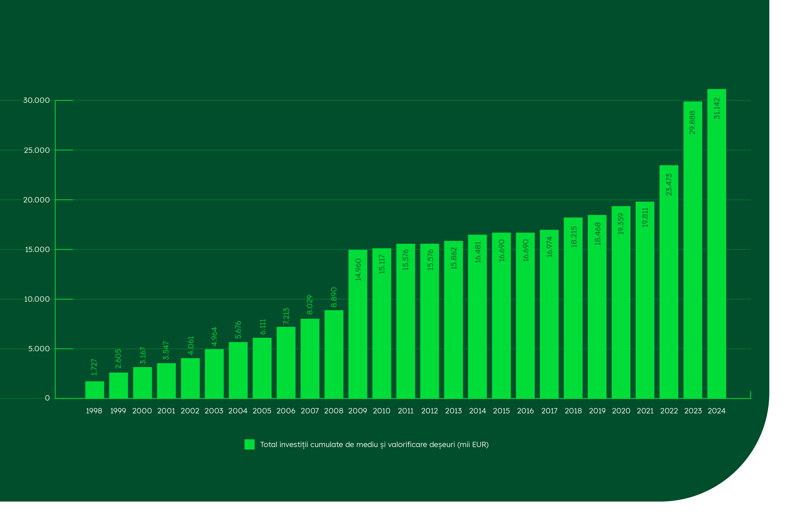The image size is (812, 528).
Task: Select the 2021 bar labeled 19.811
Action: (x=645, y=300)
